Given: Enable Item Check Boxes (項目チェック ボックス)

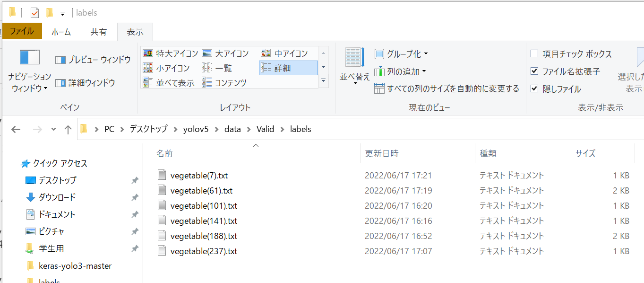Looking at the screenshot, I should [534, 54].
